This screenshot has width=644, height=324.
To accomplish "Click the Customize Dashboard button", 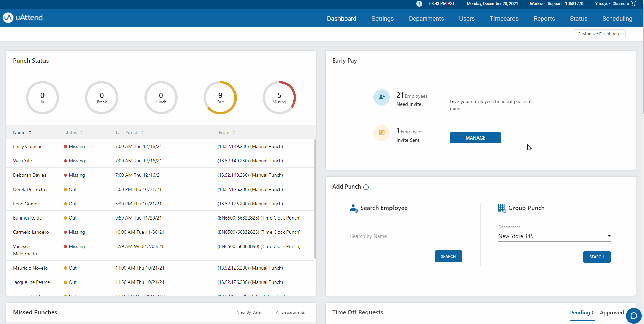I will tap(599, 34).
